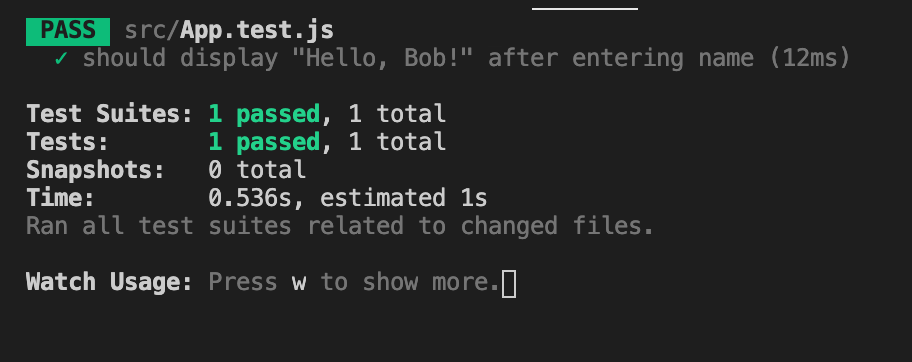This screenshot has height=362, width=912.
Task: Click the 'Test Suites:' label
Action: point(109,113)
